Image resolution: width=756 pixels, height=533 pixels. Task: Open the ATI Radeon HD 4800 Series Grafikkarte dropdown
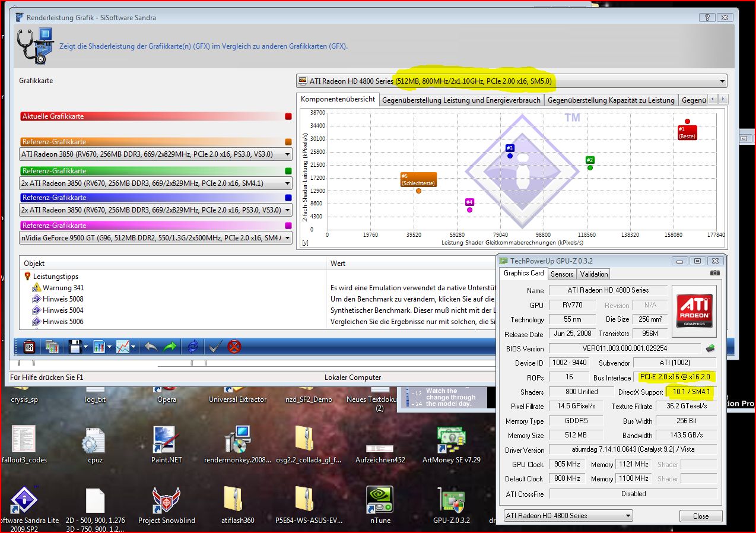tap(512, 81)
